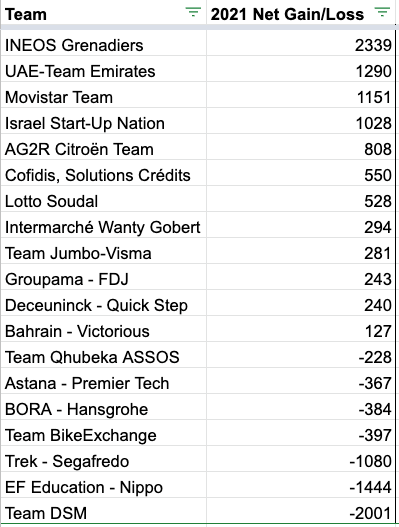Select the Team DSM value -2001
Viewport: 399px width, 527px height.
click(x=301, y=511)
